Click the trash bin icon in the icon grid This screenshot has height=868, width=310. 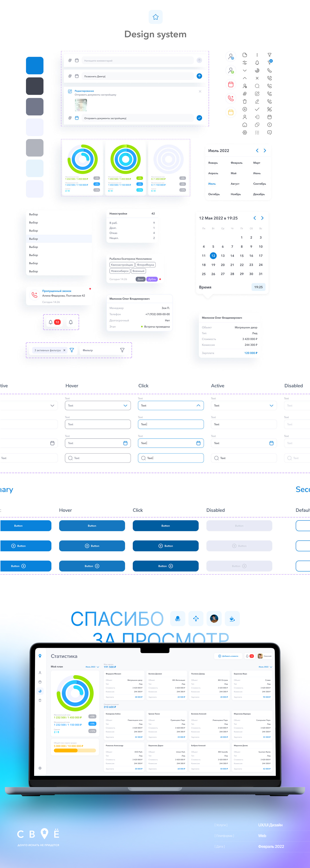[245, 101]
